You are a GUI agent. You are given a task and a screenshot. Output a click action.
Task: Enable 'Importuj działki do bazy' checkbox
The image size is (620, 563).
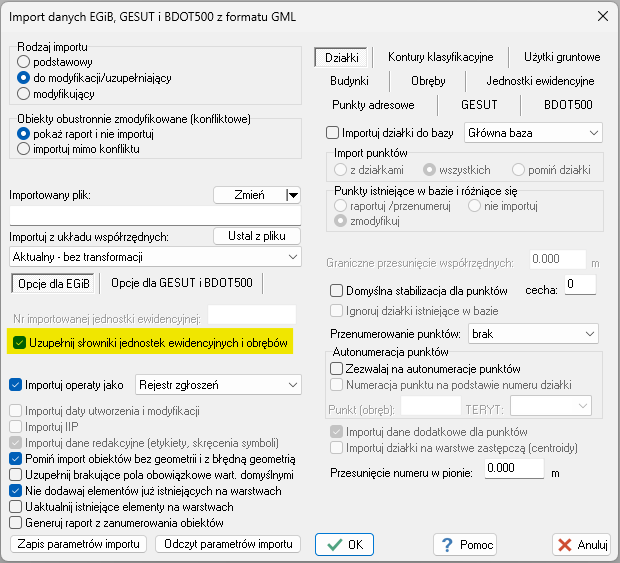click(334, 132)
